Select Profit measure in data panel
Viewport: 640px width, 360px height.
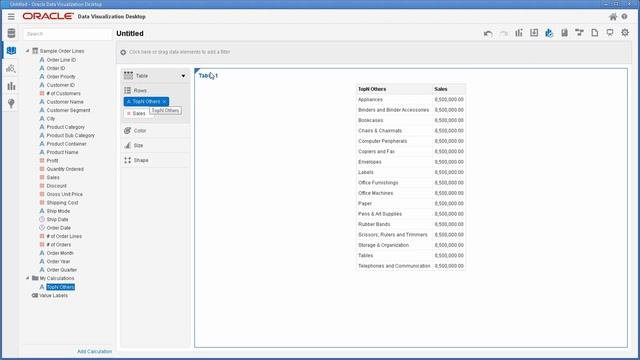tap(52, 161)
